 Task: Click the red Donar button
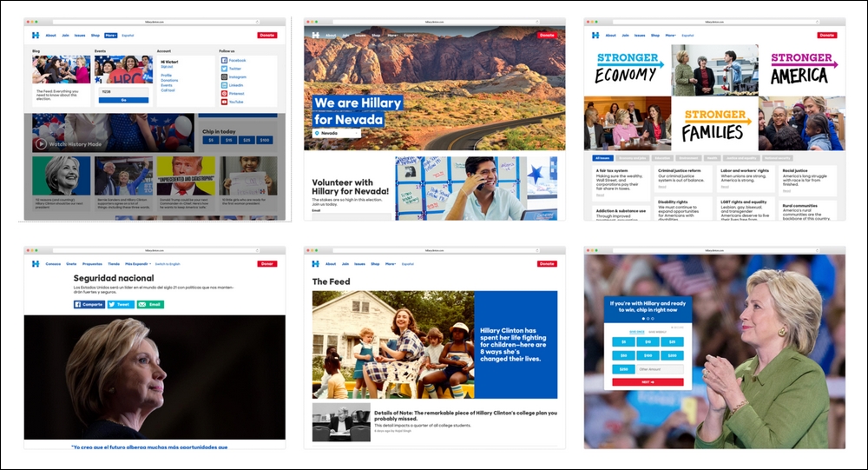point(266,264)
